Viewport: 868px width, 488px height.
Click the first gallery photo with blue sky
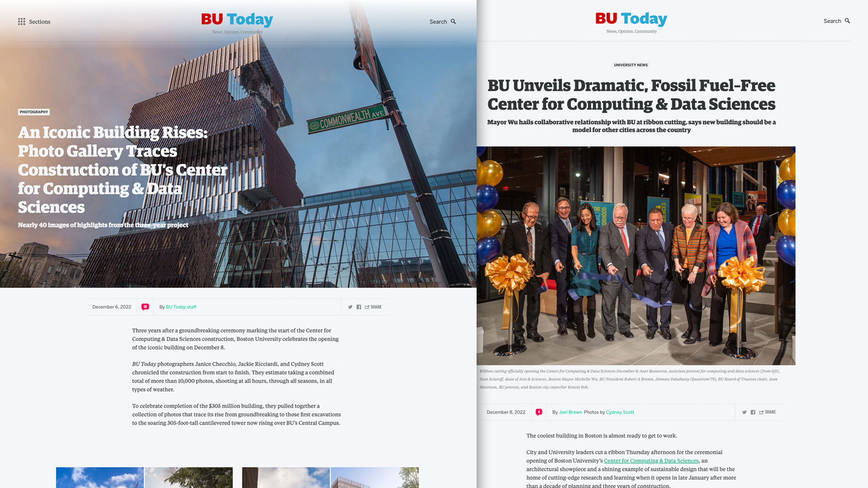coord(100,478)
